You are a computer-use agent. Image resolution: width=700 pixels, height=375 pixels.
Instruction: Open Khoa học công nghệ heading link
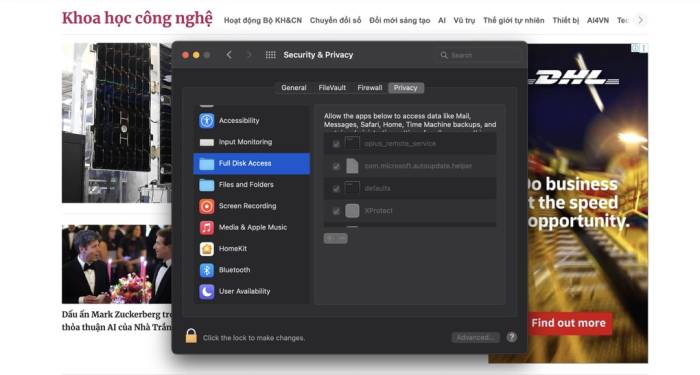tap(138, 19)
